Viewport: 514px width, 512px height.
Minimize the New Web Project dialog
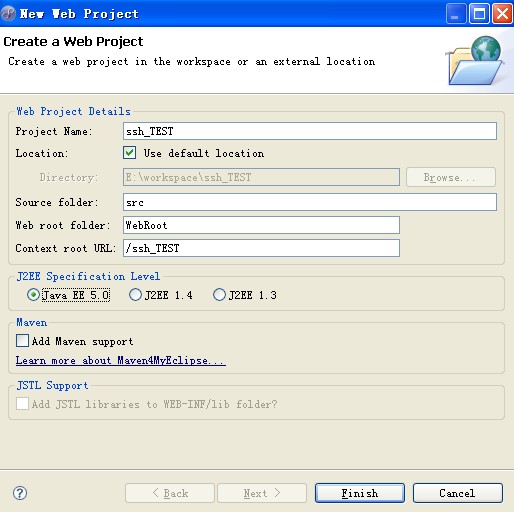[x=456, y=14]
